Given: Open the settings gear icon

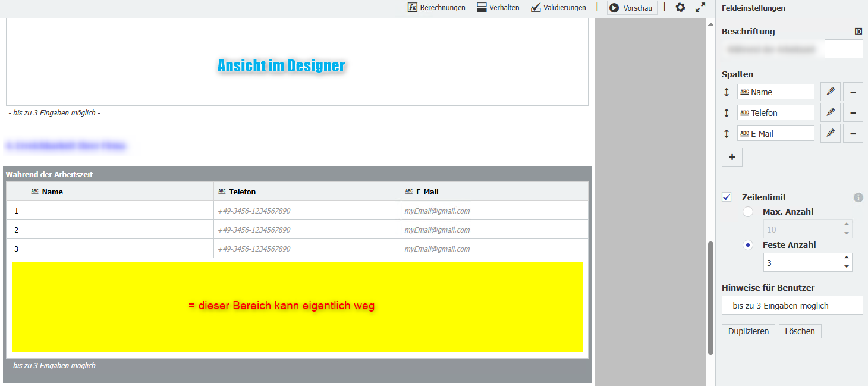Looking at the screenshot, I should coord(681,8).
